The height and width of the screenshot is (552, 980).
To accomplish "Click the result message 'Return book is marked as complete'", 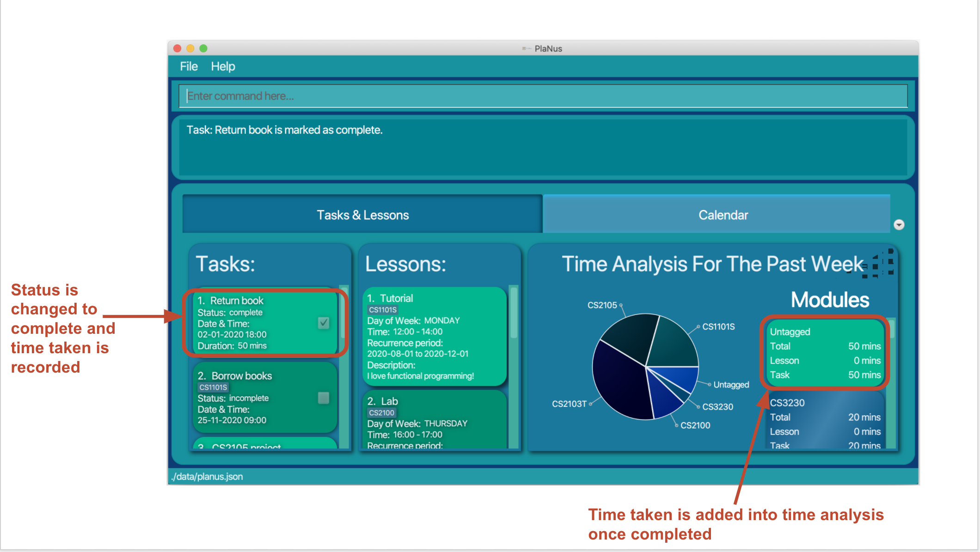I will pyautogui.click(x=284, y=130).
